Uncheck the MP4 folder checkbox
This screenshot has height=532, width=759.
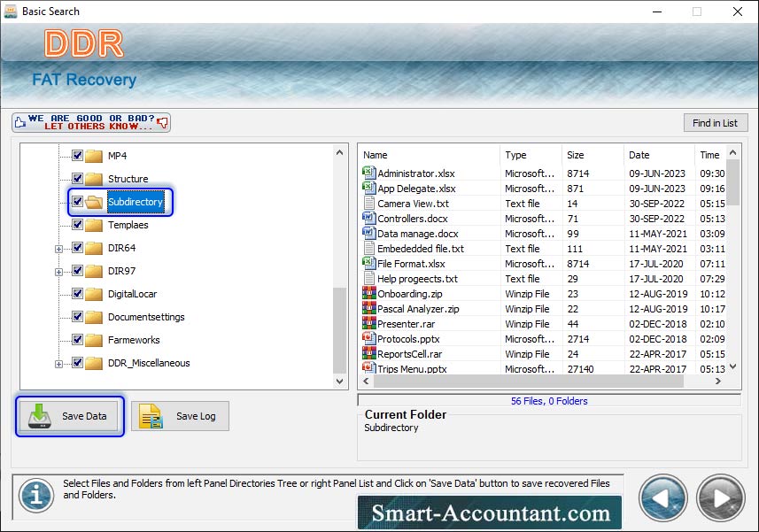(x=77, y=155)
